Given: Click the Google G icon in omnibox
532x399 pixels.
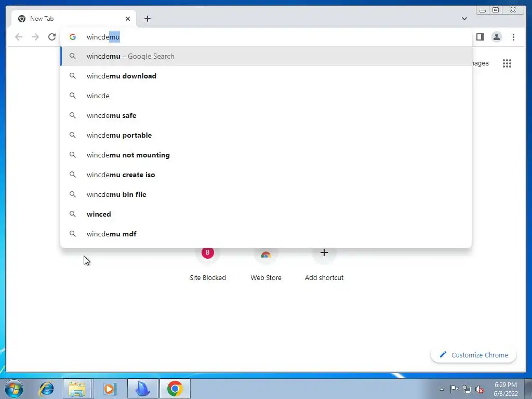Looking at the screenshot, I should click(73, 37).
